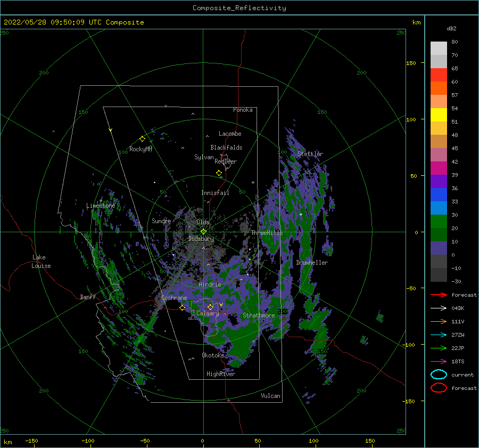Click the Drumheller city label
Viewport: 479px width, 448px height.
312,263
